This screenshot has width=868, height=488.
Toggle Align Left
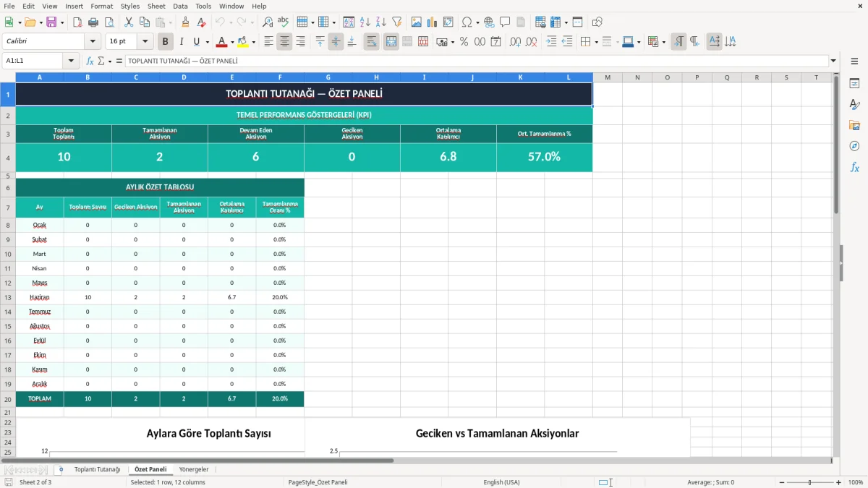pyautogui.click(x=268, y=42)
